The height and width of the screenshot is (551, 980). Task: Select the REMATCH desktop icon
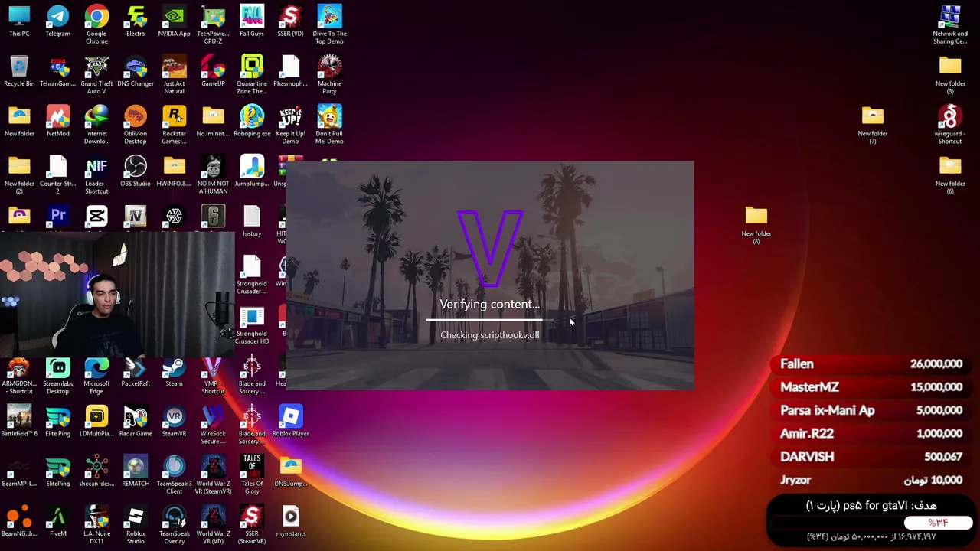[136, 471]
